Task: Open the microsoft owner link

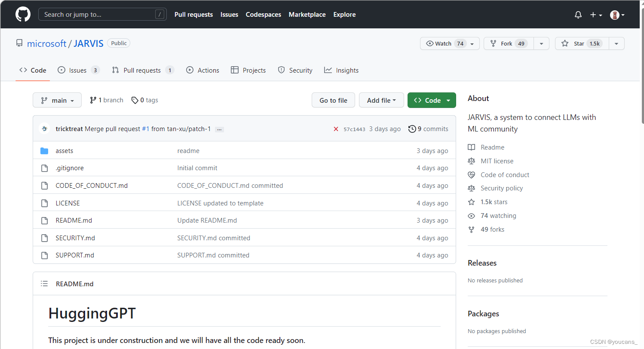Action: point(46,43)
